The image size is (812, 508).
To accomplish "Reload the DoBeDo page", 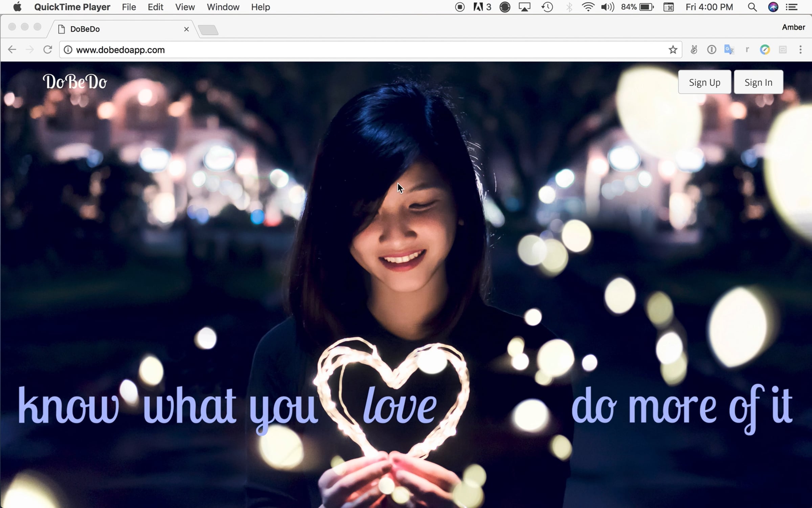I will (48, 50).
